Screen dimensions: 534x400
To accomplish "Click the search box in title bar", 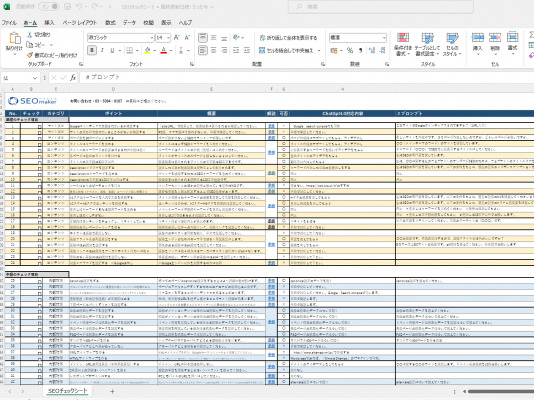I will (x=381, y=6).
